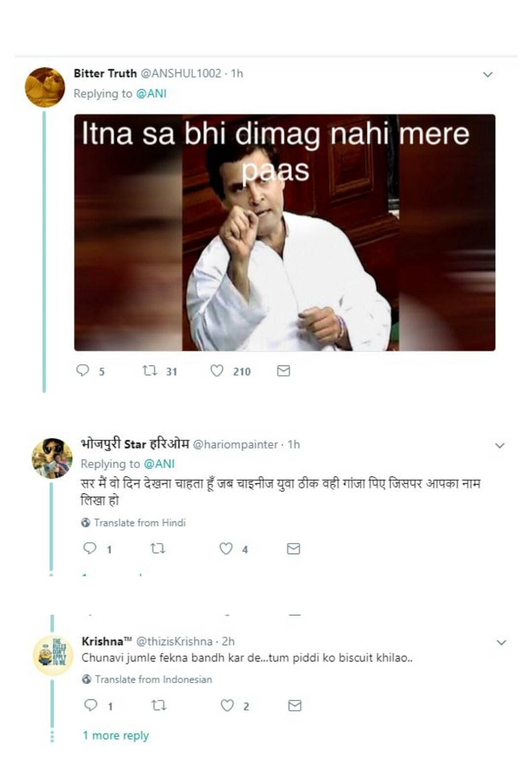This screenshot has width=532, height=757.
Task: Open Krishna's minion profile picture
Action: pyautogui.click(x=53, y=656)
